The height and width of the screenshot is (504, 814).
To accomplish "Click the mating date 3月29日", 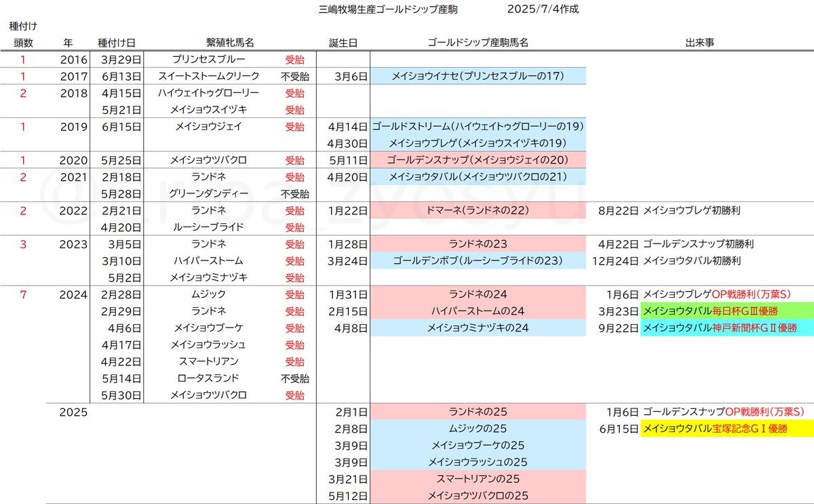I will tap(121, 60).
